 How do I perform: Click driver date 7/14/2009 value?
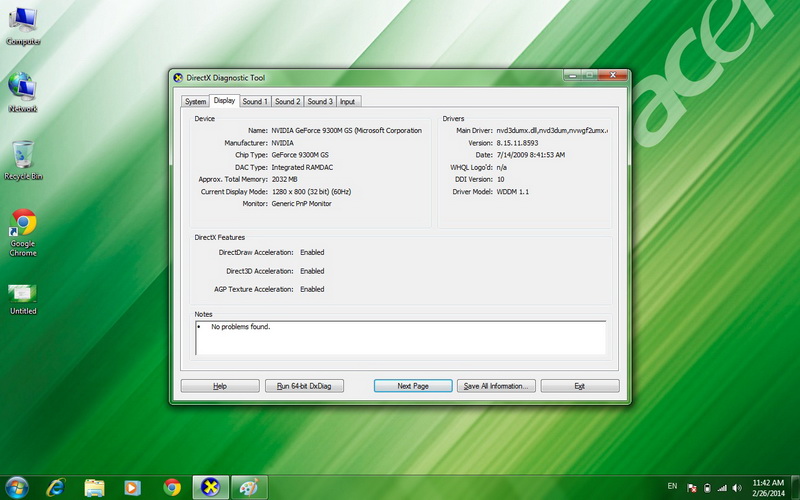[531, 155]
